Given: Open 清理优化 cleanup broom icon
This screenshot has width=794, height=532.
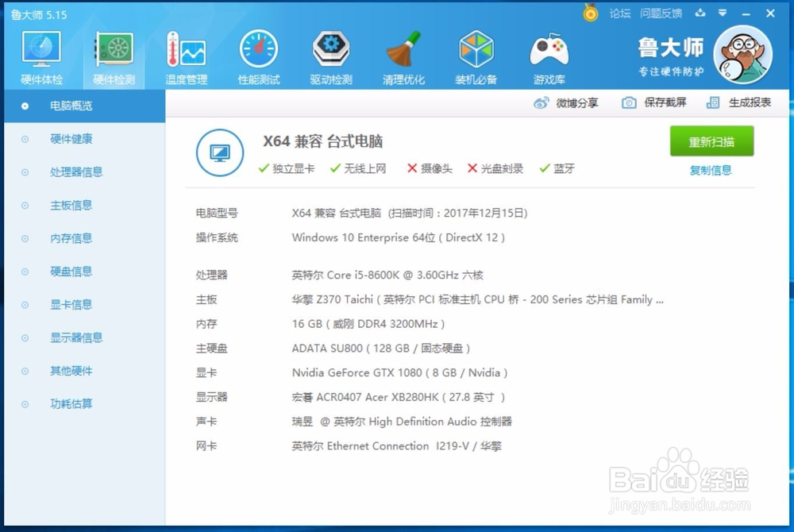Looking at the screenshot, I should pyautogui.click(x=403, y=57).
